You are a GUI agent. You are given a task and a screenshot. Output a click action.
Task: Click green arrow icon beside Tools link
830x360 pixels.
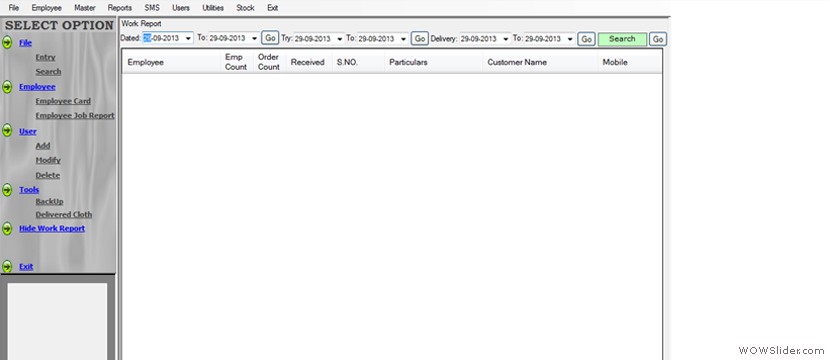pyautogui.click(x=7, y=190)
